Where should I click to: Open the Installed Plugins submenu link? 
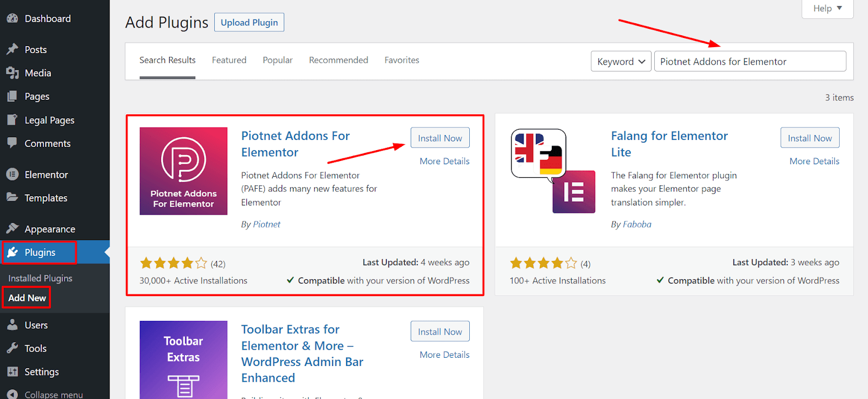(40, 278)
